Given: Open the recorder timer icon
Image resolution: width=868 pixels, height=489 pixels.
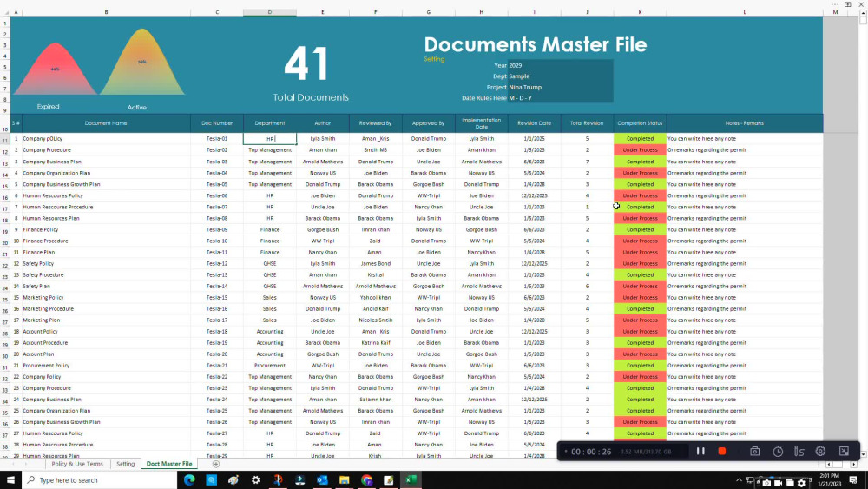Looking at the screenshot, I should [x=778, y=452].
